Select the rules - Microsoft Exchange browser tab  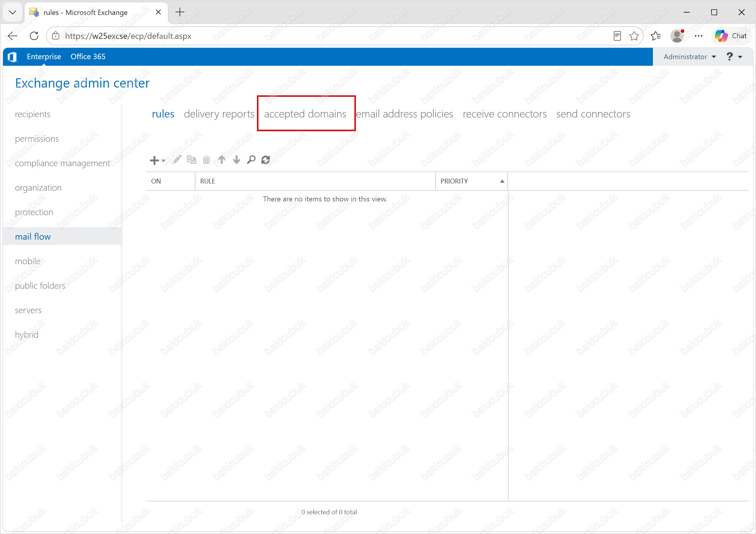click(96, 13)
